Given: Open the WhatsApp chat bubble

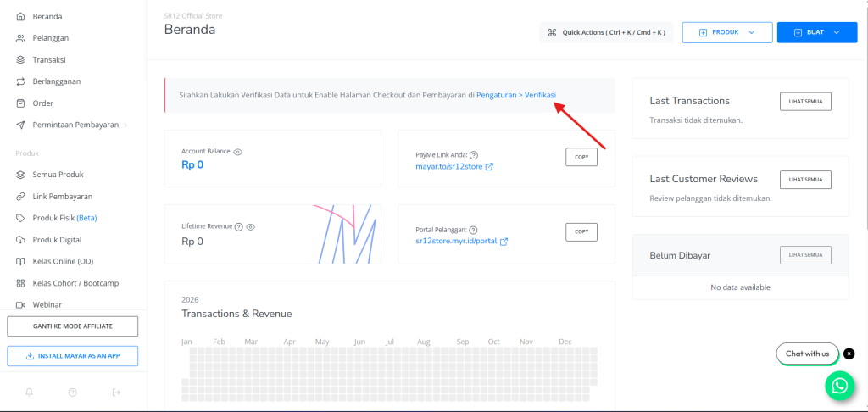Looking at the screenshot, I should click(x=839, y=385).
